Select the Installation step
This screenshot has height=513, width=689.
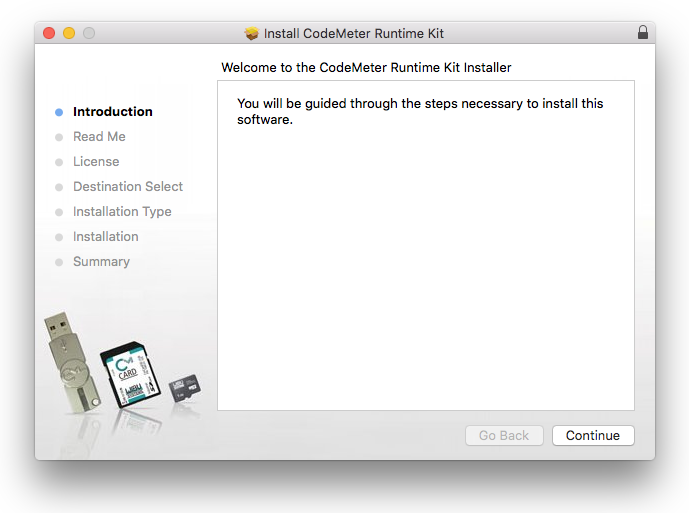[105, 236]
